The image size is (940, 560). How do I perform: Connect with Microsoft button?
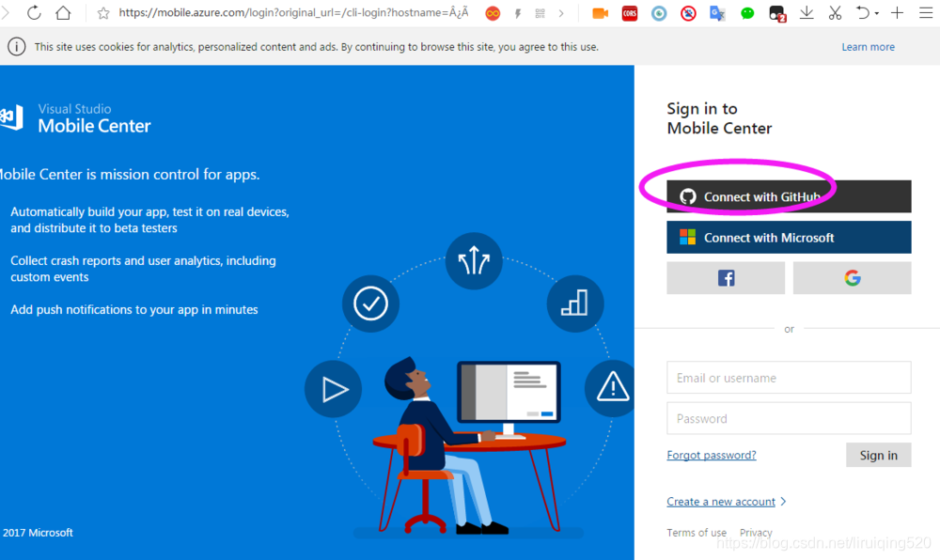click(789, 237)
